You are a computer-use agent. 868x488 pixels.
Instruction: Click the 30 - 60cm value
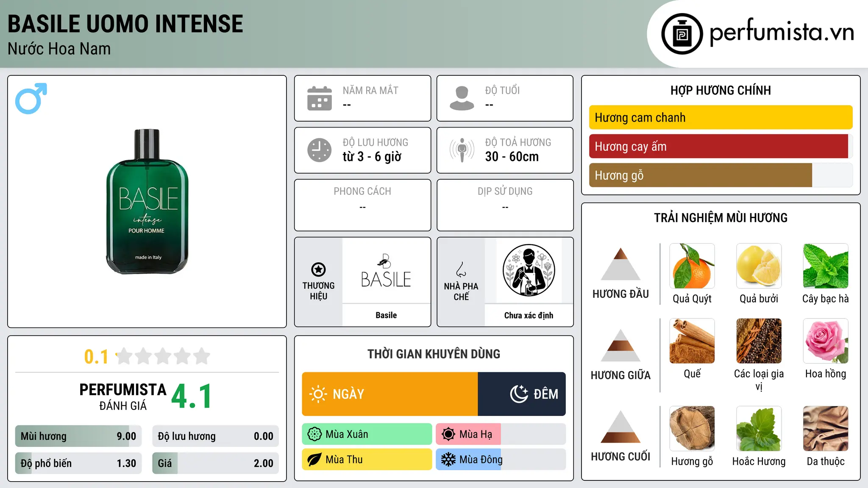click(512, 157)
